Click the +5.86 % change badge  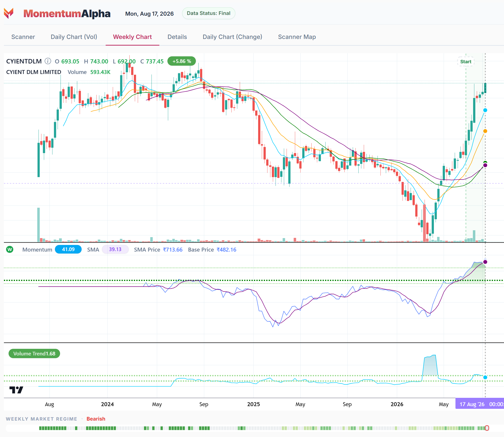click(182, 61)
